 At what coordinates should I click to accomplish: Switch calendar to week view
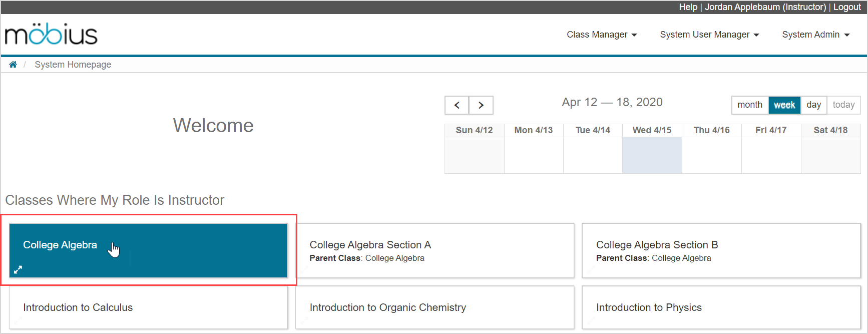click(x=784, y=105)
